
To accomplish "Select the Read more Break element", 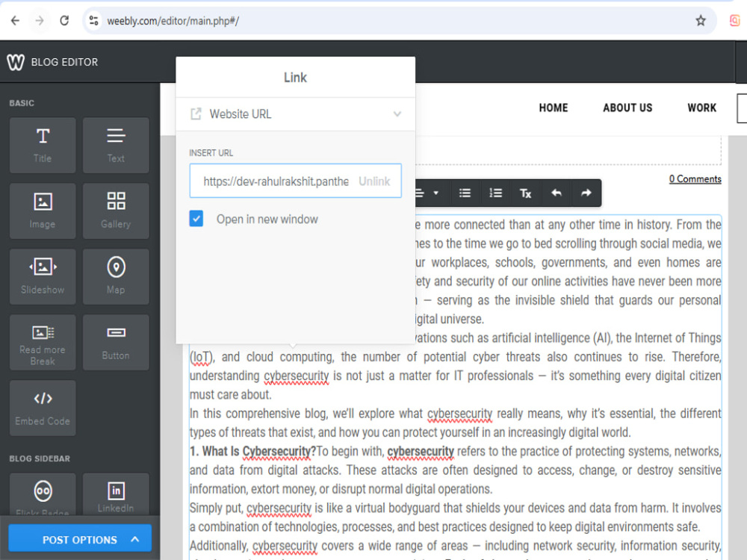I will 43,343.
